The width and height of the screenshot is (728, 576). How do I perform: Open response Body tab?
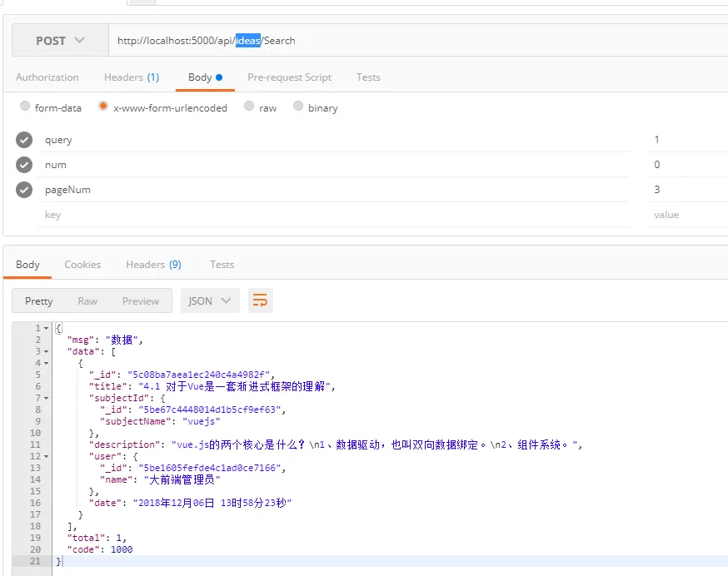tap(27, 265)
